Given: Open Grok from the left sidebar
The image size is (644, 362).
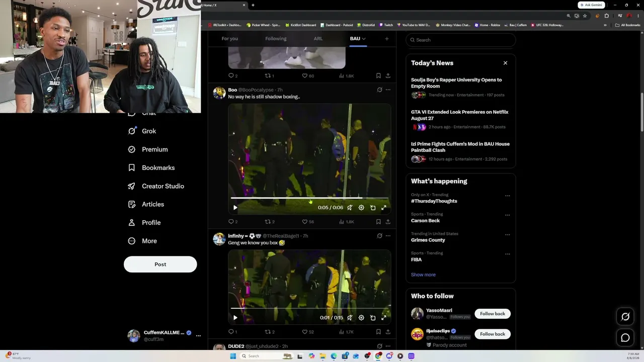Looking at the screenshot, I should click(x=142, y=131).
